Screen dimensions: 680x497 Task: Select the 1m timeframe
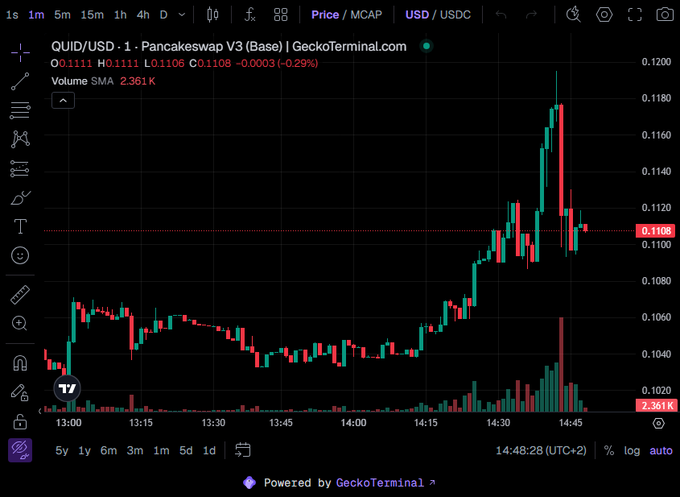(x=36, y=15)
